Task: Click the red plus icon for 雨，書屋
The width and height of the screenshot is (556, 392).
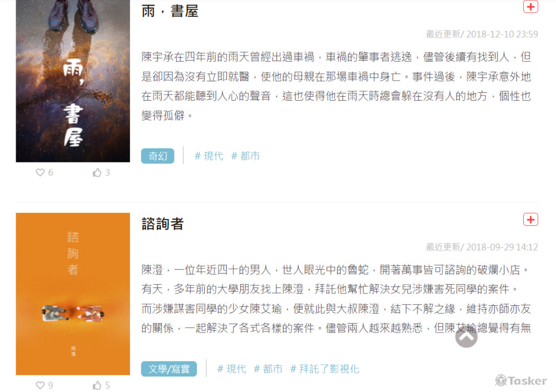Action: pyautogui.click(x=530, y=6)
